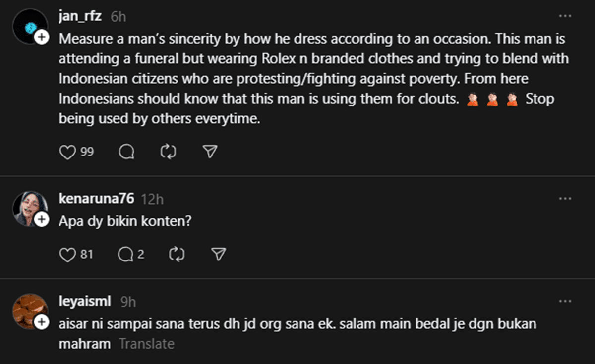Repost the jan_rfz post
595x364 pixels.
[x=169, y=152]
